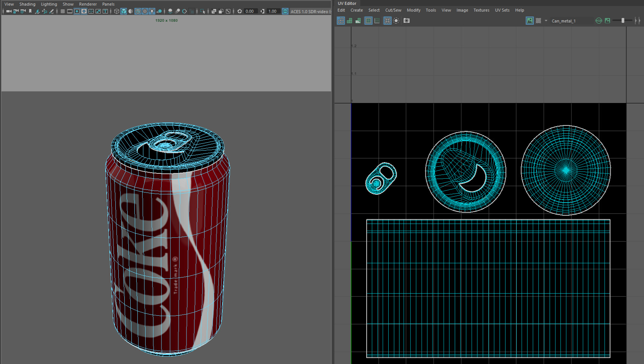Click the UV snapshot camera icon

pos(407,21)
